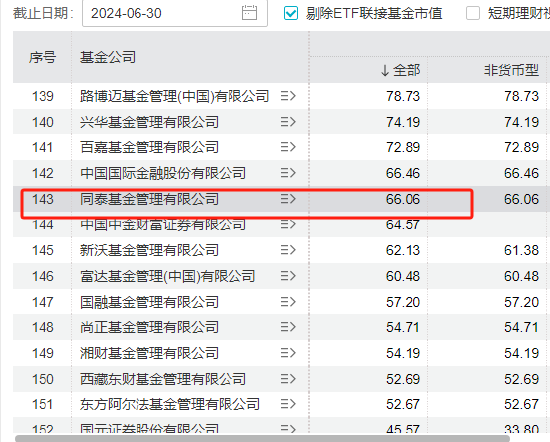The image size is (550, 442).
Task: Click the 全部 value 64.57
Action: pyautogui.click(x=403, y=225)
